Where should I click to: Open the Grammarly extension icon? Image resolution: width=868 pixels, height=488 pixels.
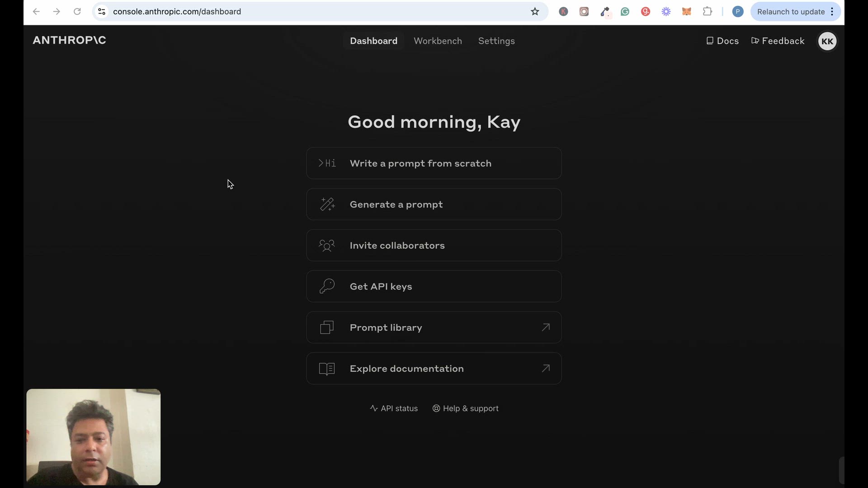coord(625,12)
